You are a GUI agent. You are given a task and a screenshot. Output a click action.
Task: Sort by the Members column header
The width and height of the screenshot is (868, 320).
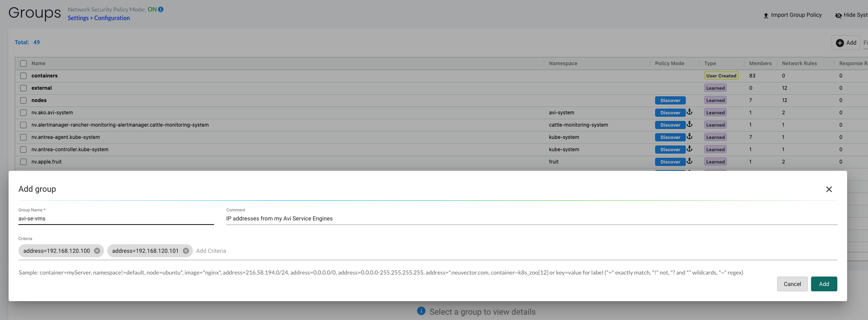(760, 64)
